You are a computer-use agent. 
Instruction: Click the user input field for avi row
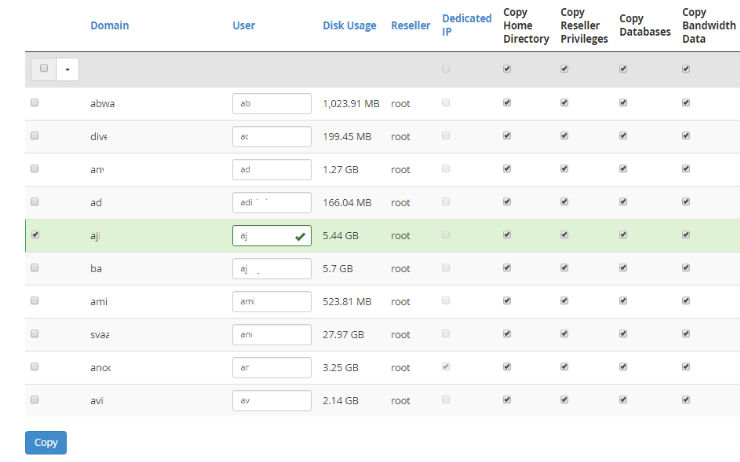tap(271, 400)
